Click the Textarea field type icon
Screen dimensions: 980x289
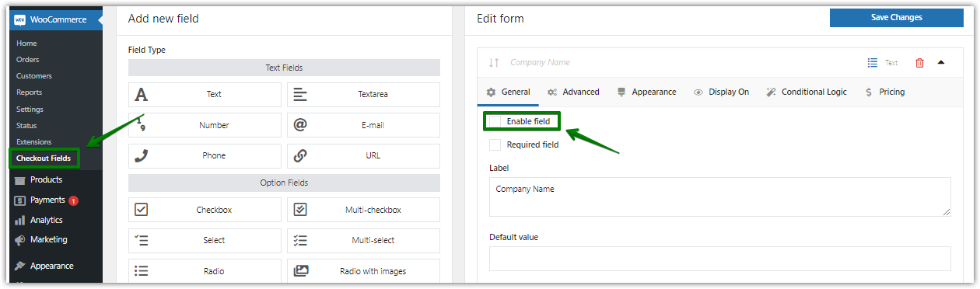point(300,95)
